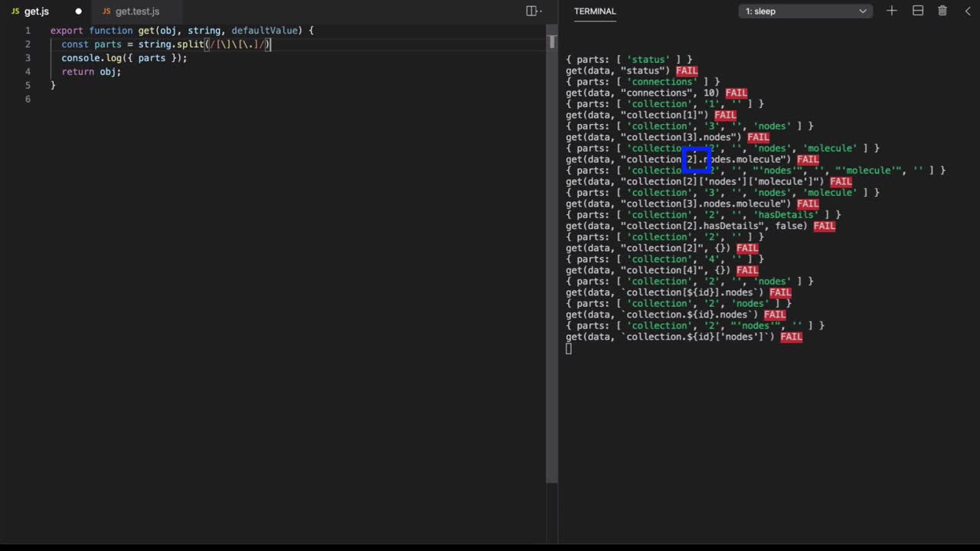Create a new terminal with the plus icon
This screenshot has width=980, height=551.
[x=890, y=11]
